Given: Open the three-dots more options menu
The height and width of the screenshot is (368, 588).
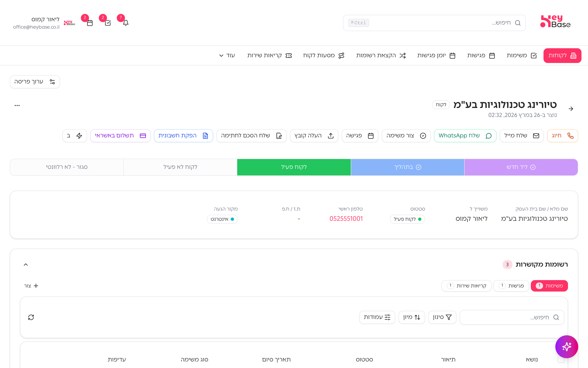Looking at the screenshot, I should click(17, 105).
